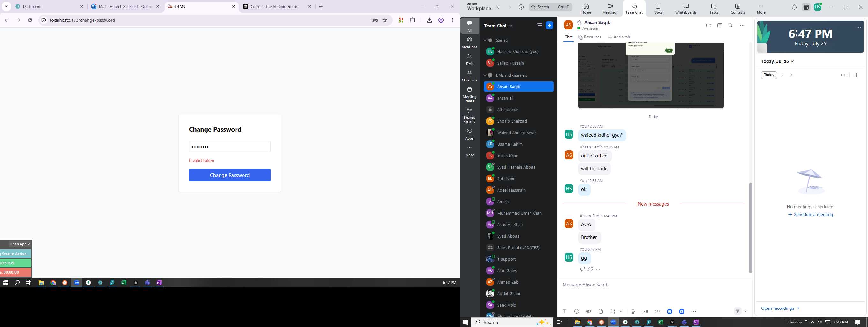Click Add a tab in chat

(619, 37)
